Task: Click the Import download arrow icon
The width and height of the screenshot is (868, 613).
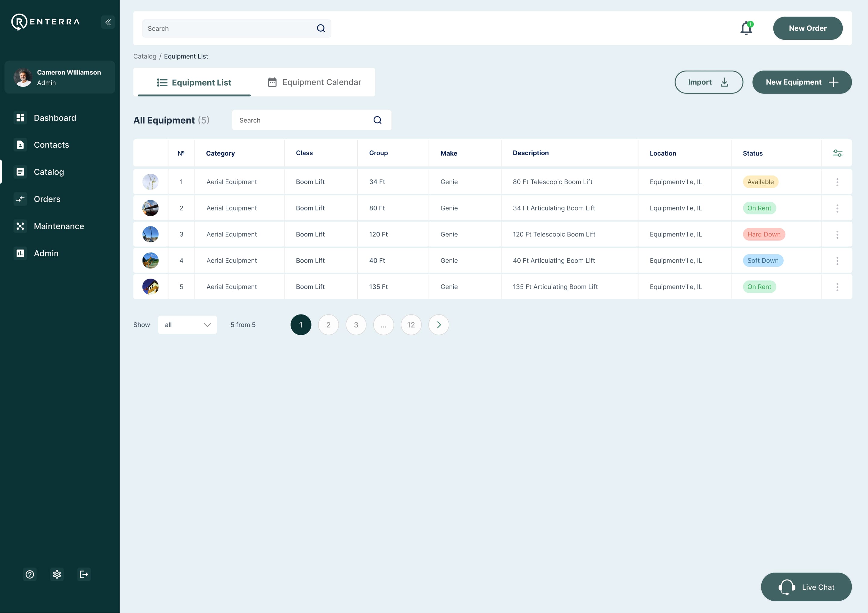Action: coord(724,82)
